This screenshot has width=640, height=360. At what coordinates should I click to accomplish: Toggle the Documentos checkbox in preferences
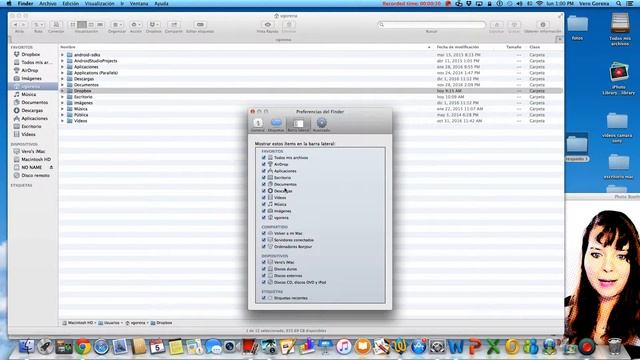tap(264, 184)
